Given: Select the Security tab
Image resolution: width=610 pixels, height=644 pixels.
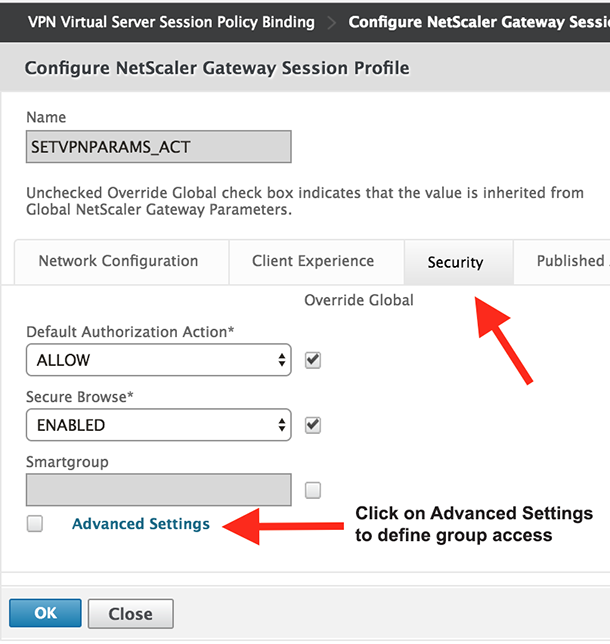Looking at the screenshot, I should click(455, 263).
